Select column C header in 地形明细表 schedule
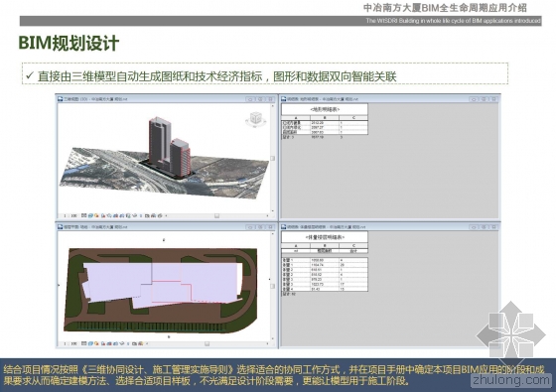 [353, 118]
